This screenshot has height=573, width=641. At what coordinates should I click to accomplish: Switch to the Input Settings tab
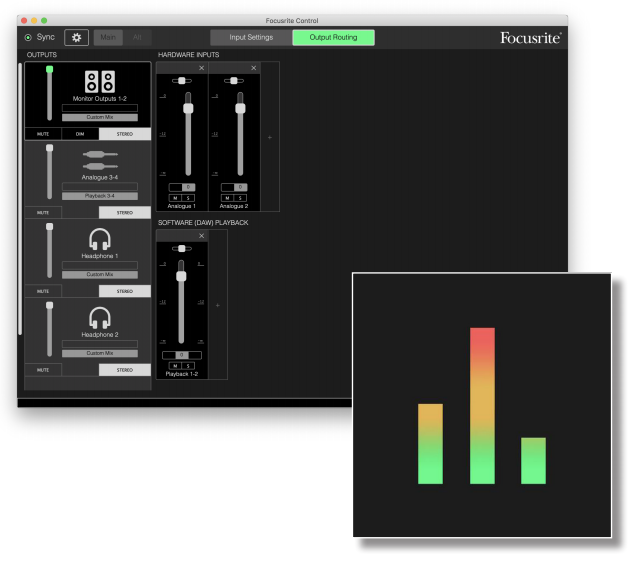pyautogui.click(x=251, y=38)
